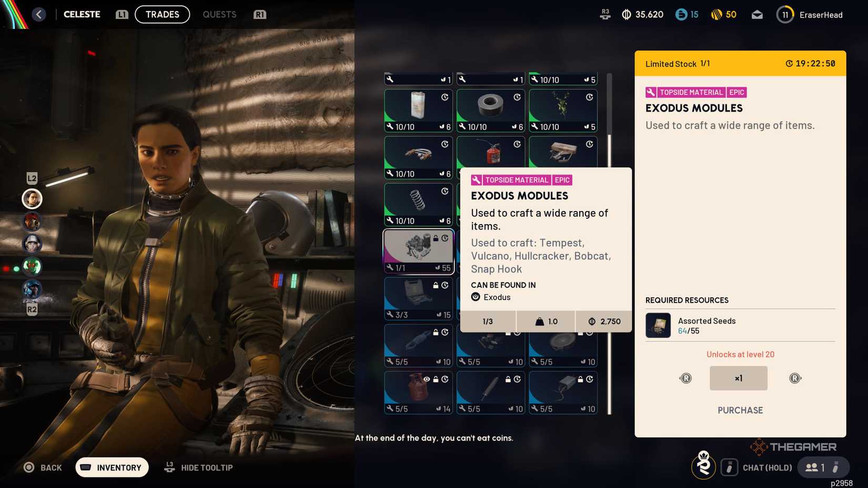Select Celeste's portrait in the left party sidebar
This screenshot has height=488, width=868.
coord(32,199)
